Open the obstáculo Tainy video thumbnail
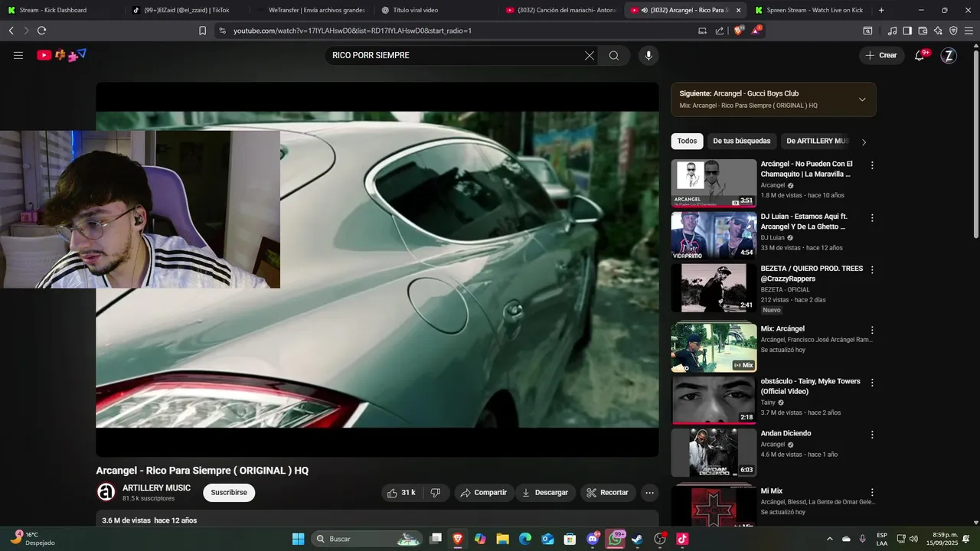Viewport: 980px width, 551px height. click(714, 400)
